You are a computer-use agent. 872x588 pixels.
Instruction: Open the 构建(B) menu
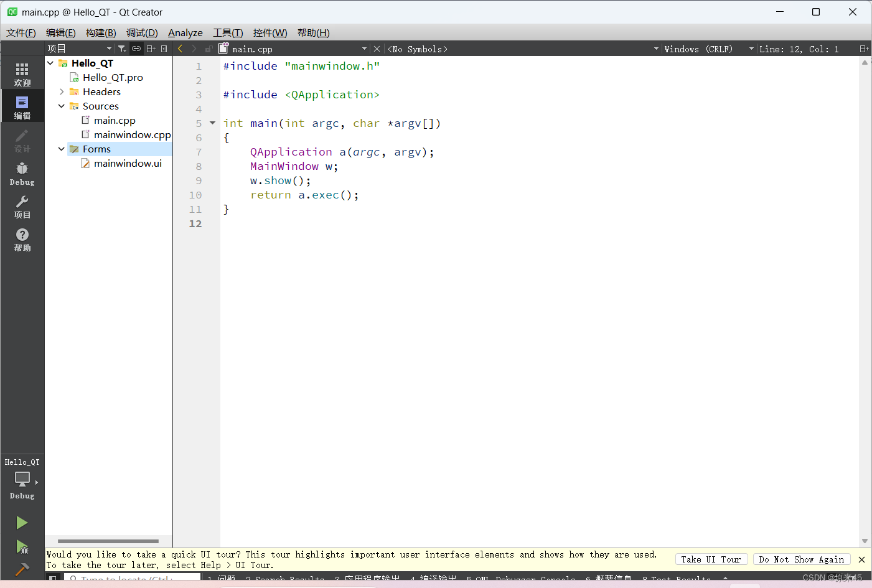click(101, 33)
